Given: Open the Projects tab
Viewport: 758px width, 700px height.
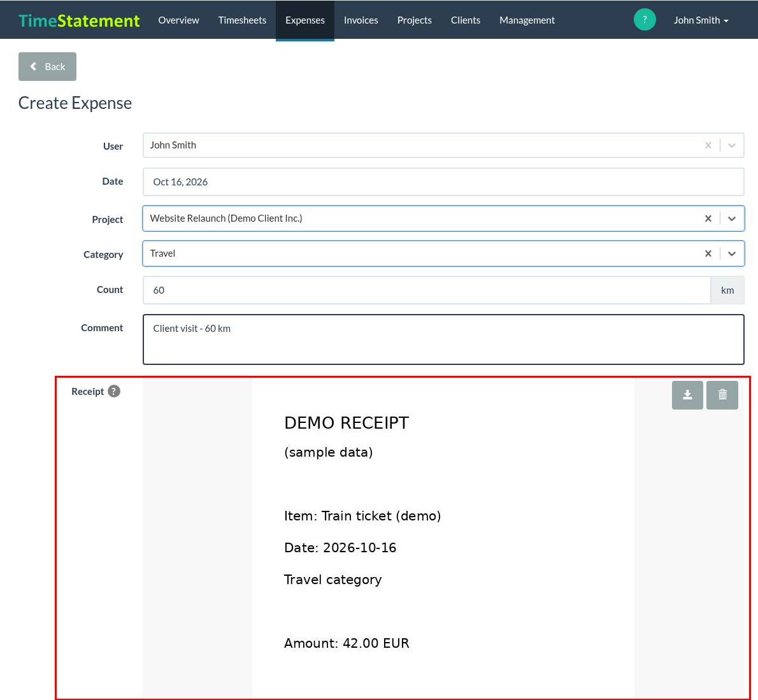Looking at the screenshot, I should coord(414,20).
